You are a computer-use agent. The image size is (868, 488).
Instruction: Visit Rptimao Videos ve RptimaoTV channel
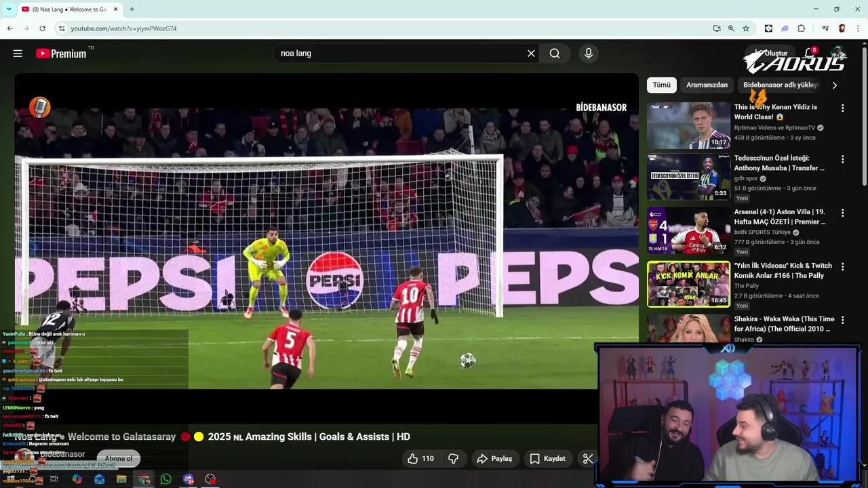[x=774, y=127]
